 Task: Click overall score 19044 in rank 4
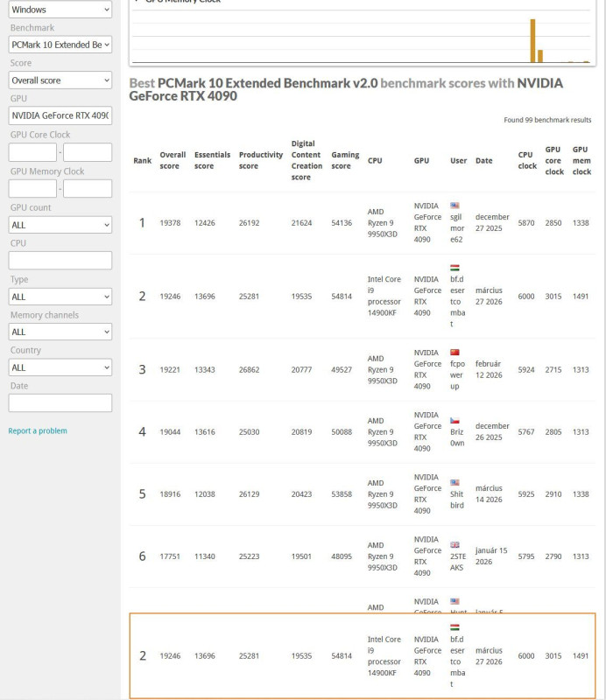tap(170, 431)
